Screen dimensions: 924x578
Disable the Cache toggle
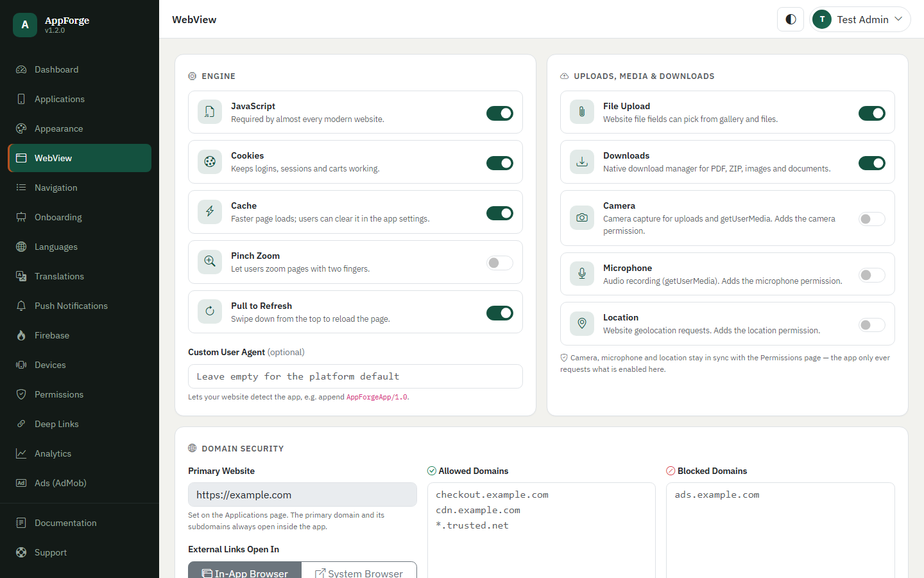[500, 213]
